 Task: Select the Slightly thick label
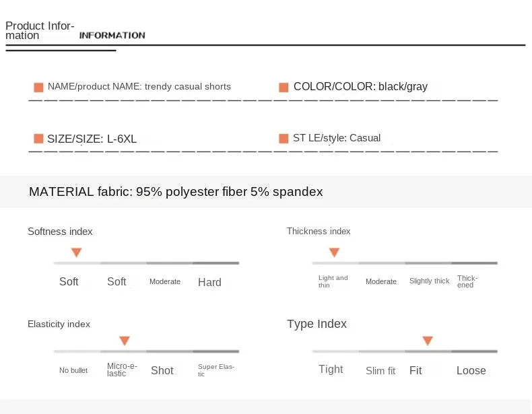[429, 281]
